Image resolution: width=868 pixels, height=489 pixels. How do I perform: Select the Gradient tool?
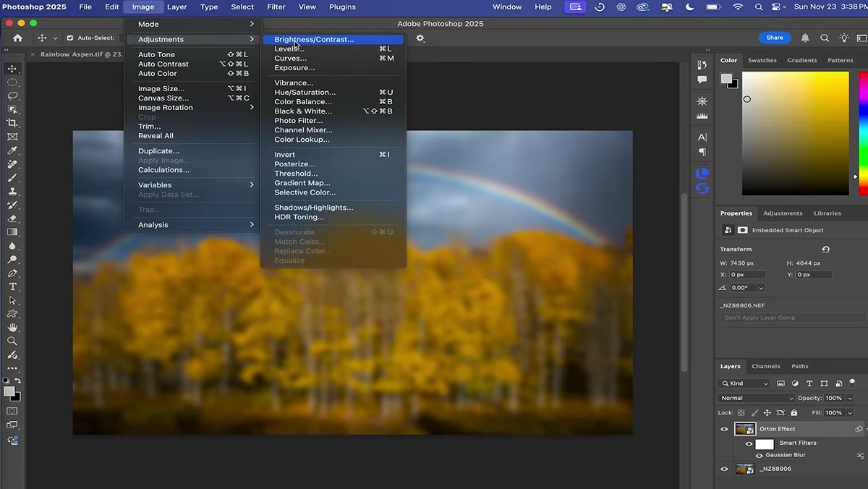[12, 232]
